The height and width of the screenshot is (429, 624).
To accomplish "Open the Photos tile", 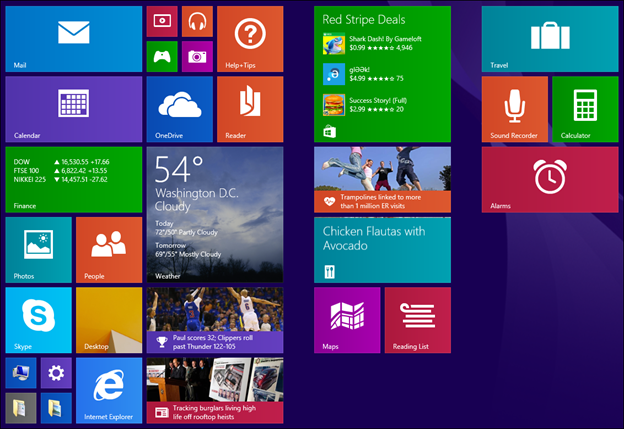I will coord(39,250).
